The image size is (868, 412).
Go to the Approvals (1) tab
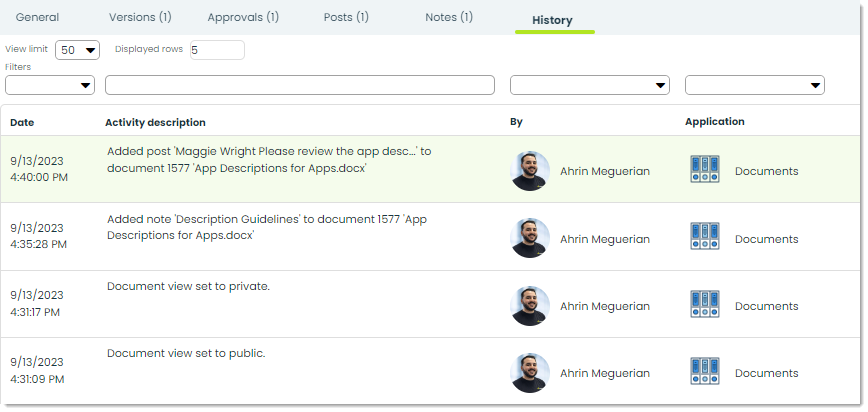(x=243, y=17)
